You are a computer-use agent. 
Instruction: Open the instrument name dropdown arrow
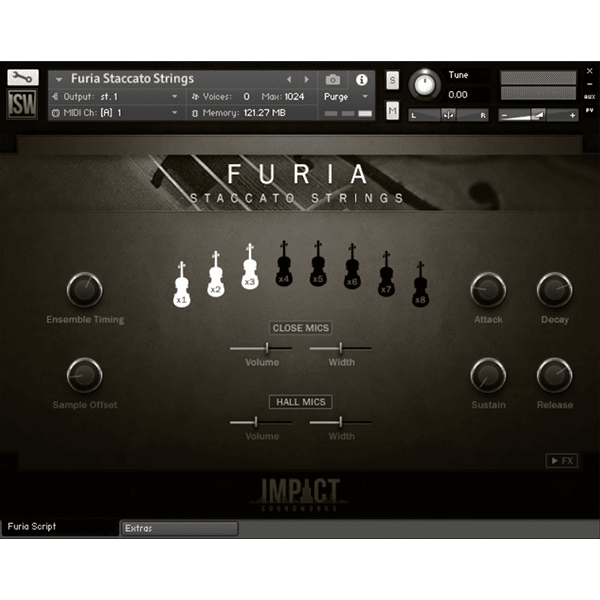pos(59,80)
